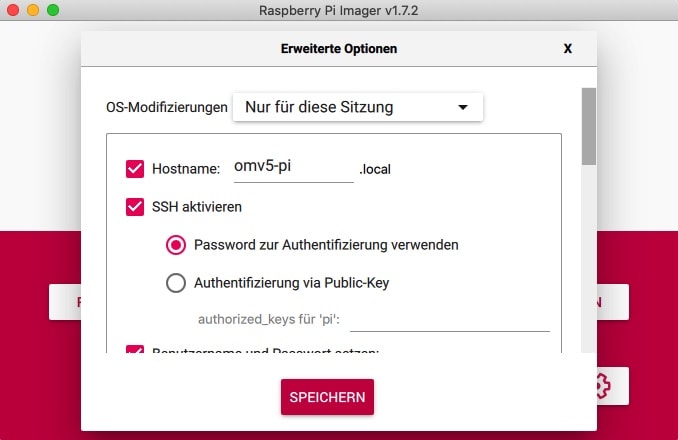678x440 pixels.
Task: Click the dialog's vertical scrollbar thumb
Action: 589,126
